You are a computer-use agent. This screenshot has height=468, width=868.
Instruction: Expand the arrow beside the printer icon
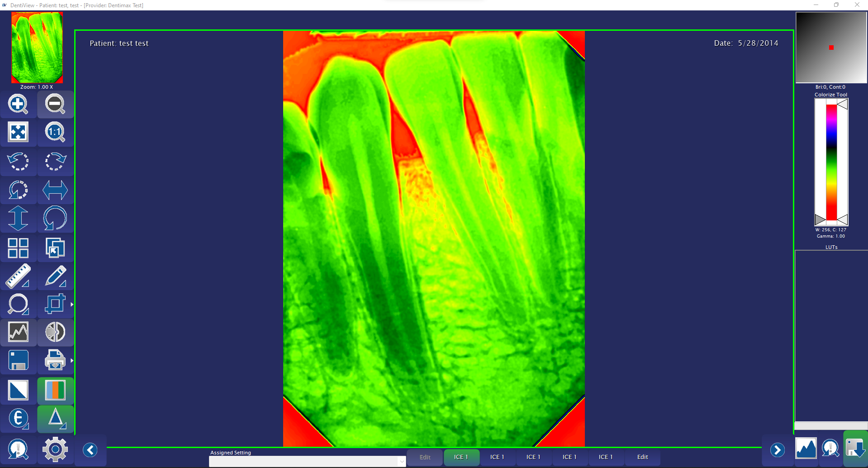tap(72, 361)
